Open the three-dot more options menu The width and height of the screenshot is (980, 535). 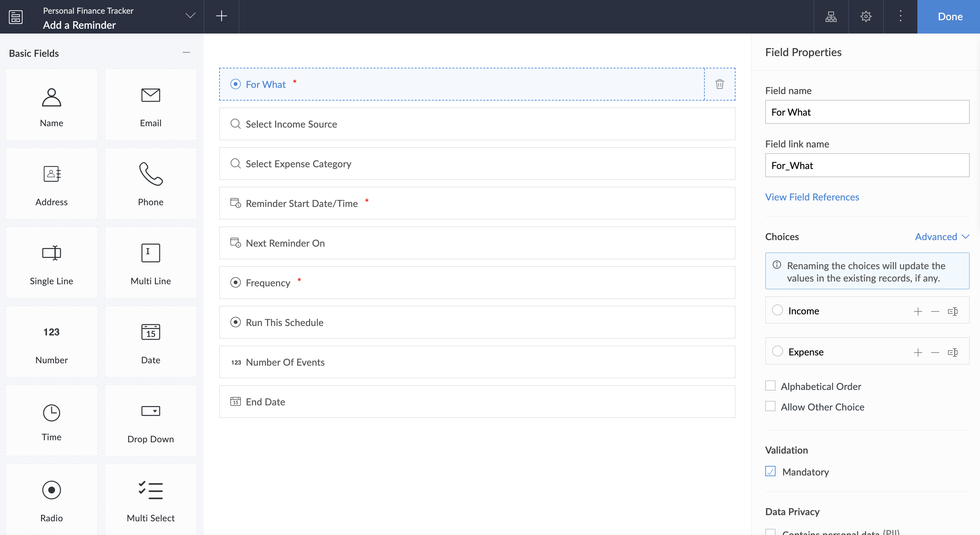[x=900, y=16]
